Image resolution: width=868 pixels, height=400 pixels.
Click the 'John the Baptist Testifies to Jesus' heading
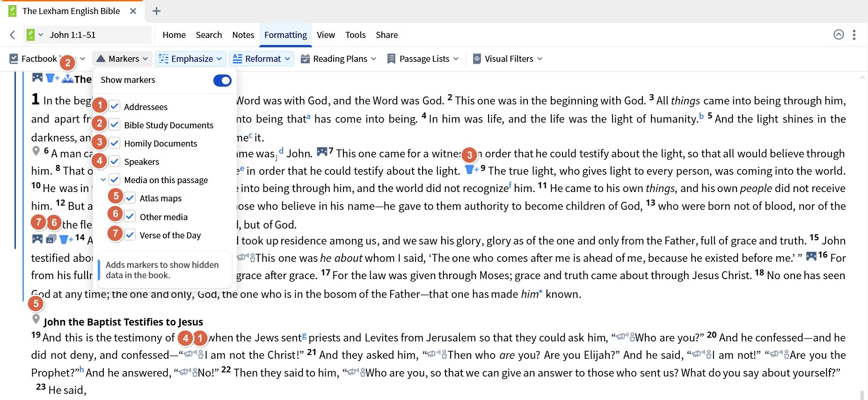(x=123, y=322)
